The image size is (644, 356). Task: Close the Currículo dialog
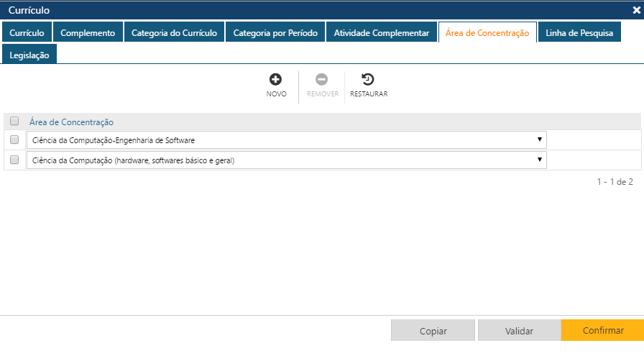click(636, 11)
